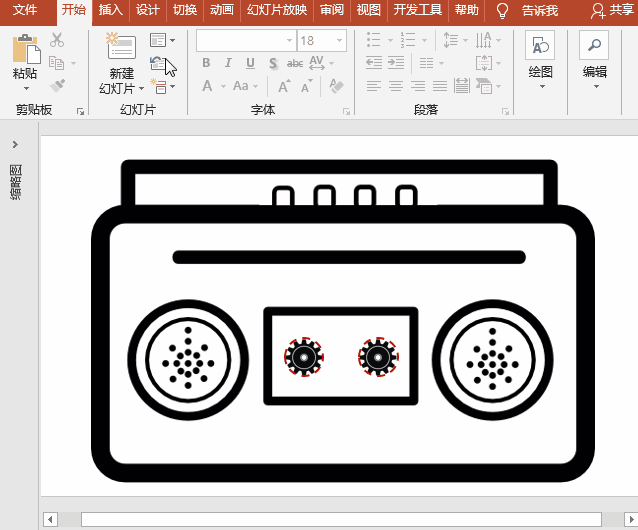This screenshot has width=638, height=530.
Task: Toggle Italic formatting
Action: tap(228, 63)
